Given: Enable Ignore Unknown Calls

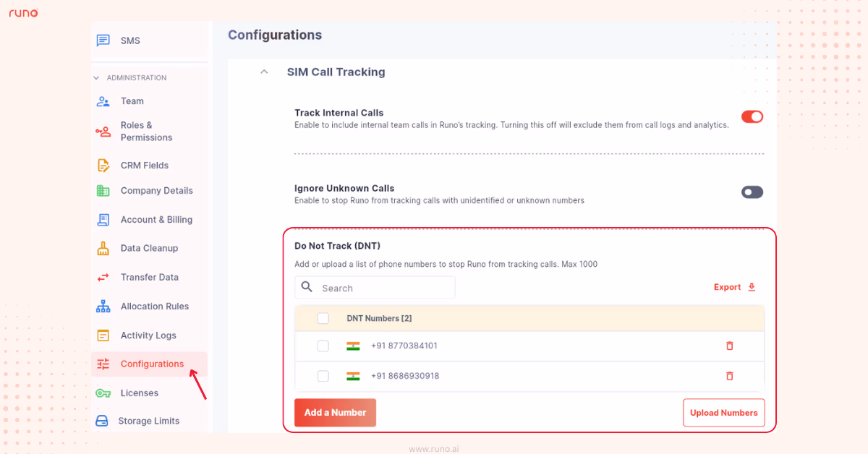Looking at the screenshot, I should tap(752, 192).
